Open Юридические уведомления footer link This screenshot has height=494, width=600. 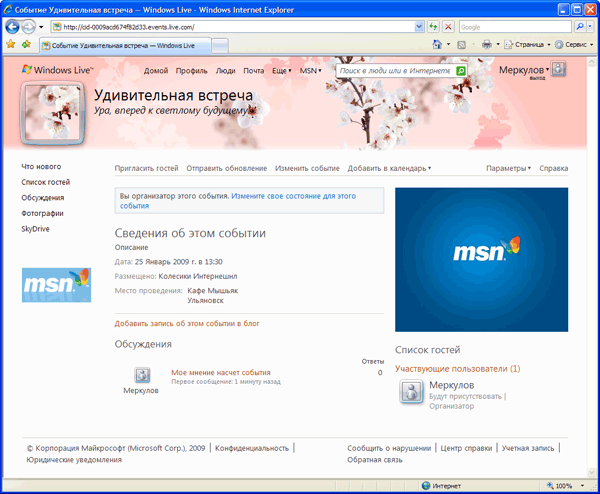click(x=74, y=460)
